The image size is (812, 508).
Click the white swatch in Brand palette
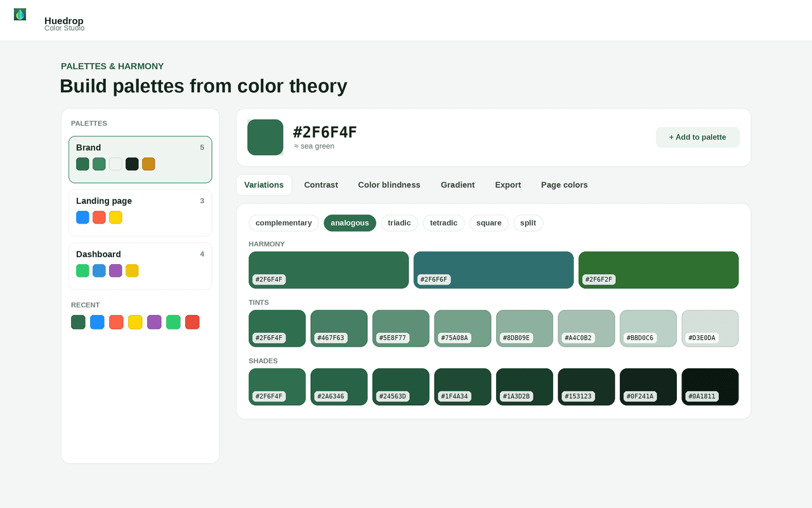click(x=115, y=164)
